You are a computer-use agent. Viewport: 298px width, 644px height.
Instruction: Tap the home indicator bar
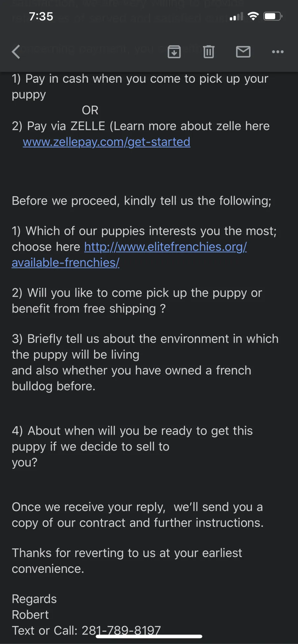(149, 636)
